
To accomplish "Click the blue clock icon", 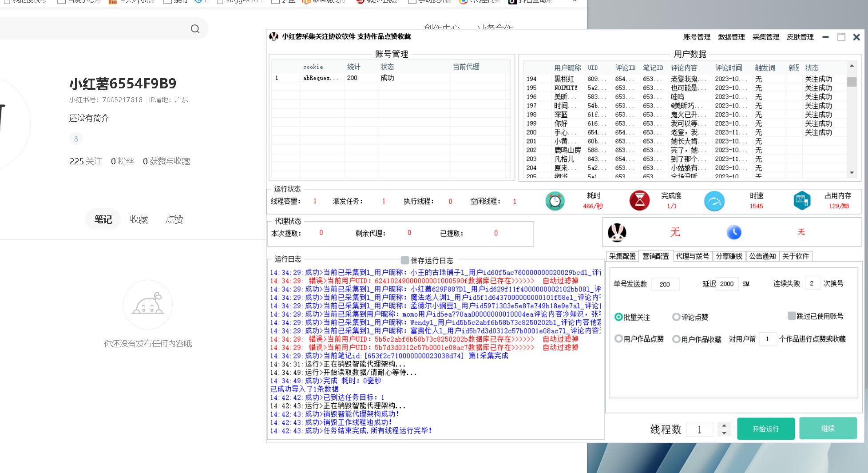I will tap(734, 232).
